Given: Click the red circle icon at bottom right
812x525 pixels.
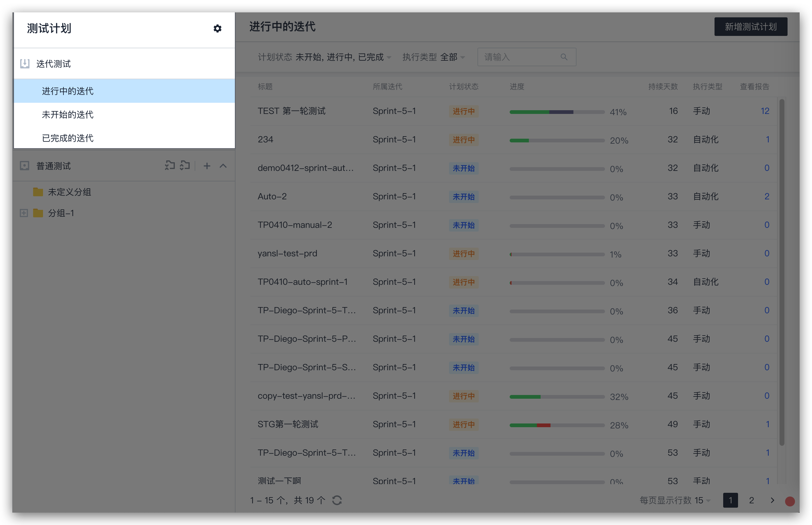Looking at the screenshot, I should coord(790,501).
